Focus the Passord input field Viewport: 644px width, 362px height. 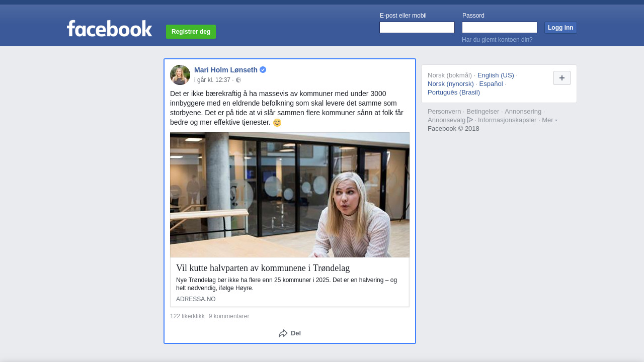(x=500, y=28)
